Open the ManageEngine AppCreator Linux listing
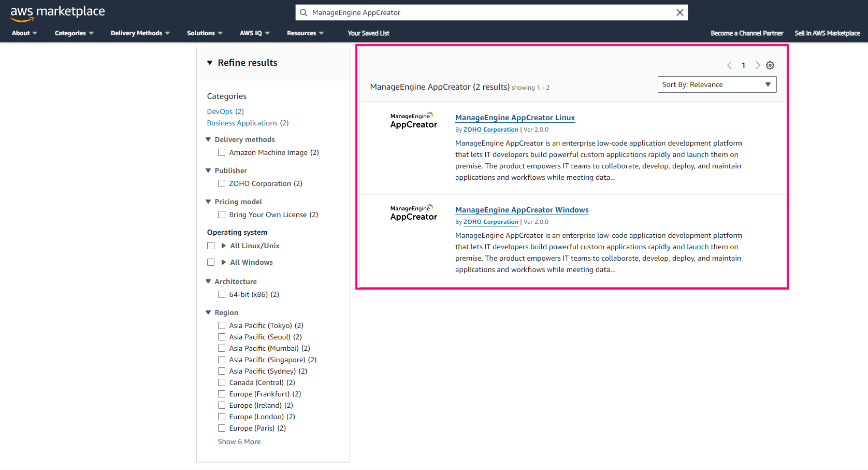 click(x=515, y=118)
